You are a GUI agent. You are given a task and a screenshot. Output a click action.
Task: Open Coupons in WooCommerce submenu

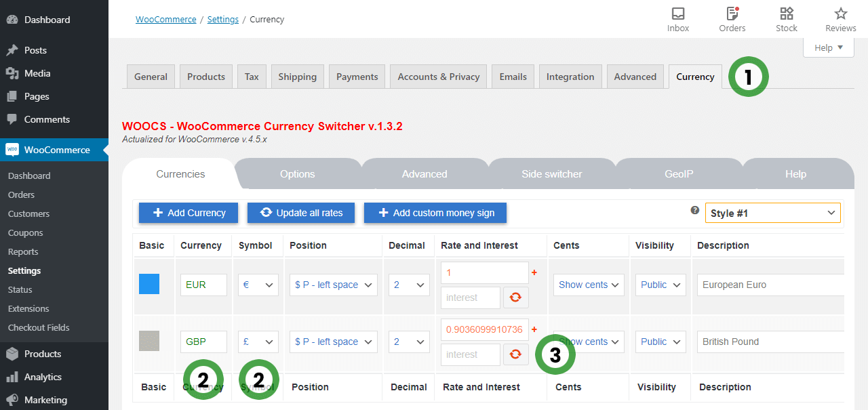(x=26, y=232)
